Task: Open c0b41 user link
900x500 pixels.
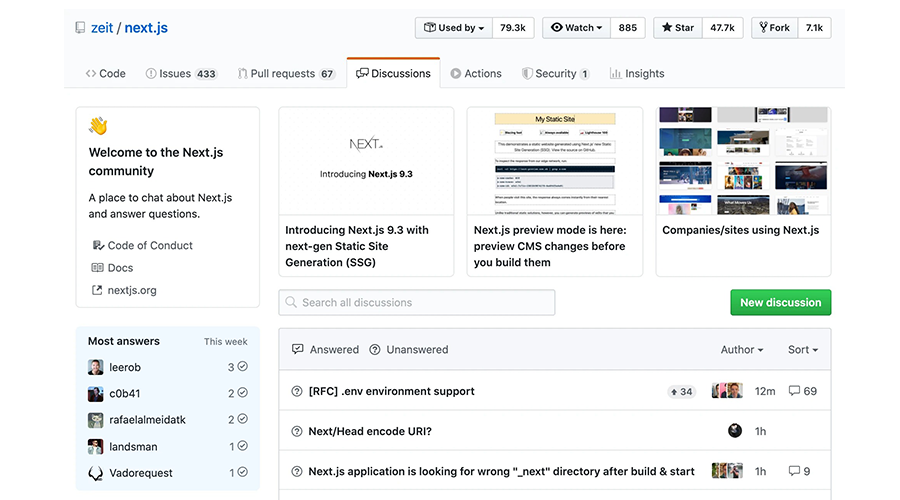Action: pyautogui.click(x=125, y=394)
